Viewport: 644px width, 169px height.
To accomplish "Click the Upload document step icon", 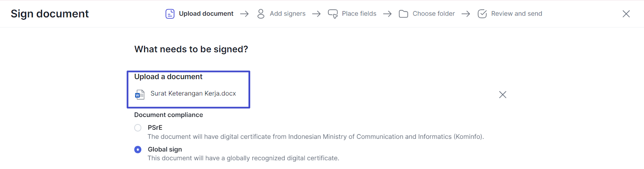I will point(170,14).
